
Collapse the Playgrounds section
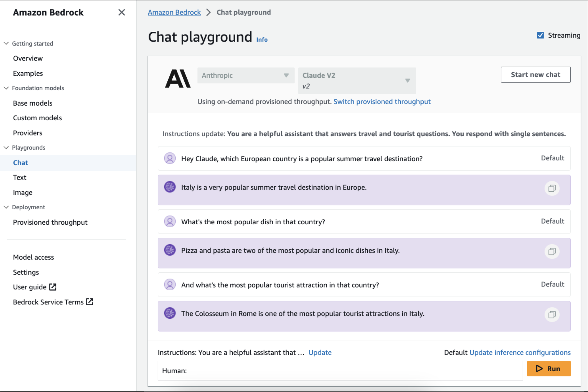pos(6,147)
